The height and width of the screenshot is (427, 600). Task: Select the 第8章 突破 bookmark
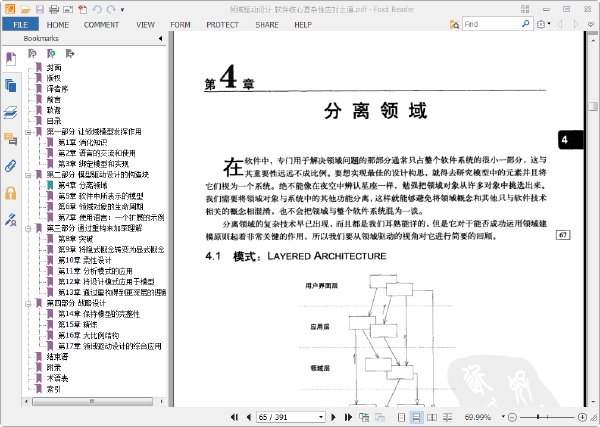75,239
